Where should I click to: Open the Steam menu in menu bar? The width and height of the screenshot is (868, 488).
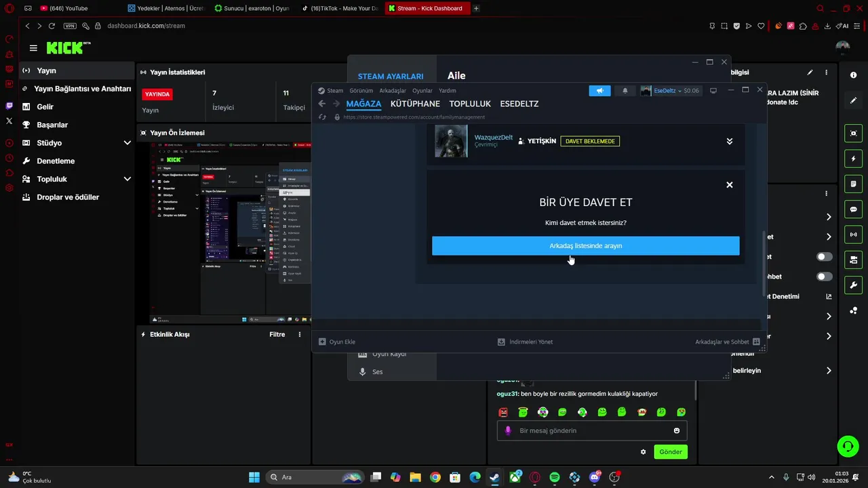(x=335, y=90)
